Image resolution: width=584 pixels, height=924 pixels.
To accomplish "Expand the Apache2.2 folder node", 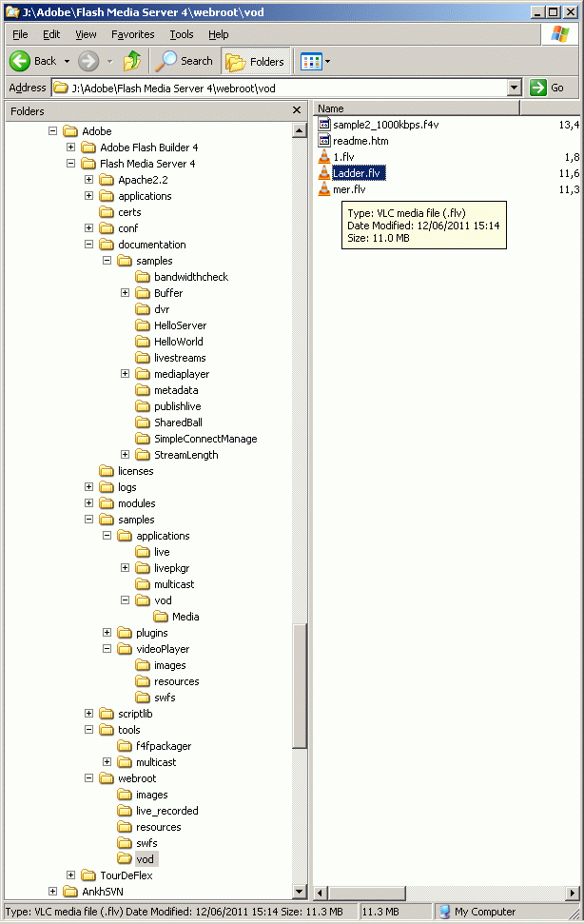I will pos(88,179).
